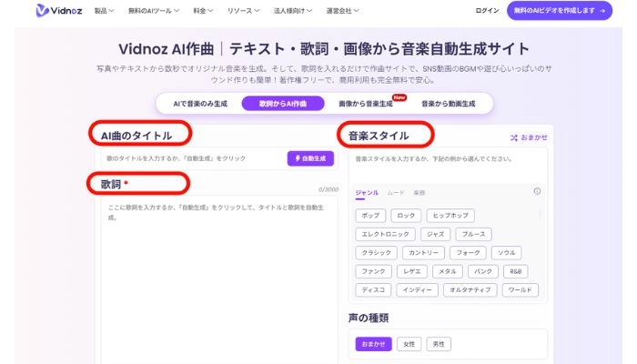Choose the ジャズ genre tag

click(435, 234)
